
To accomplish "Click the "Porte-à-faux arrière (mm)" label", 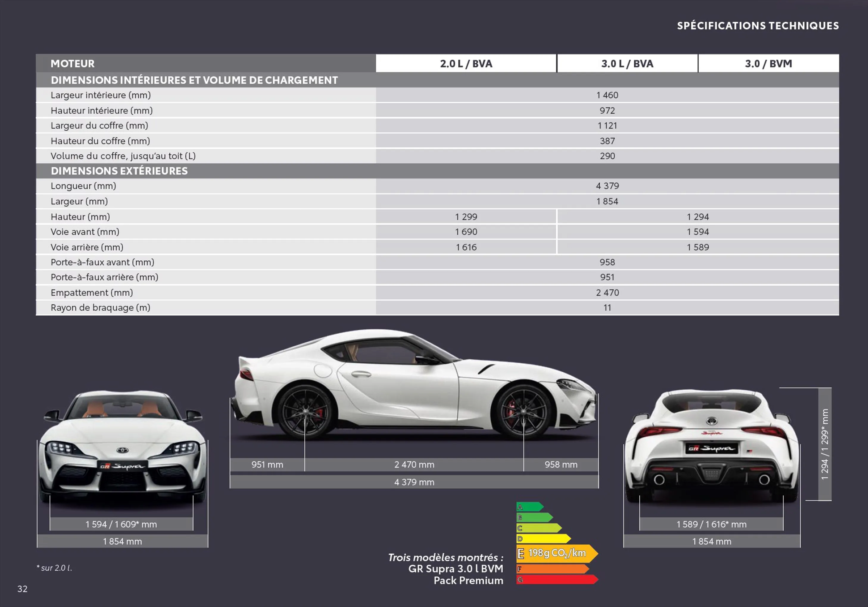I will click(104, 277).
